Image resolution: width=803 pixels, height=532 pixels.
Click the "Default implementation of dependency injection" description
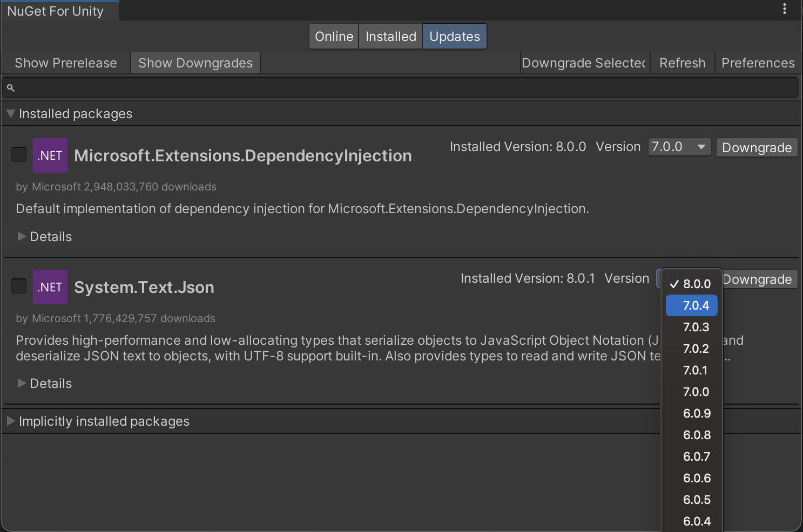[x=302, y=209]
